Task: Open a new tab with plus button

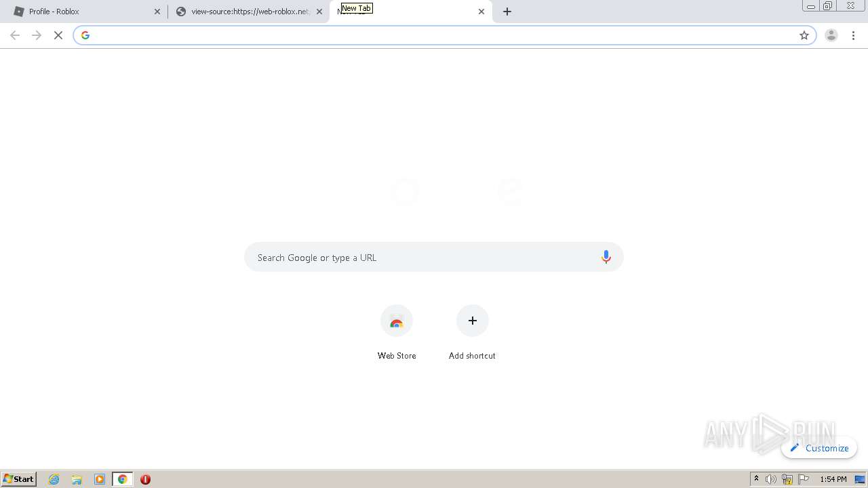Action: [507, 12]
